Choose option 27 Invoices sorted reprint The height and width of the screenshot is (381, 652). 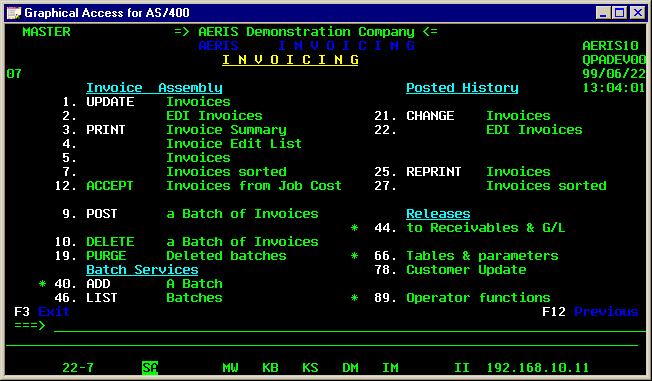(x=490, y=186)
